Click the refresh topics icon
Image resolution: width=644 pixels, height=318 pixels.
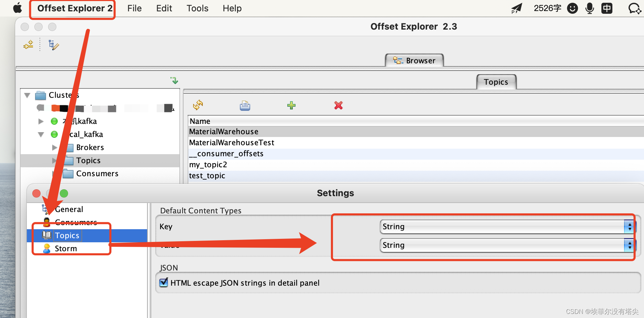point(198,105)
